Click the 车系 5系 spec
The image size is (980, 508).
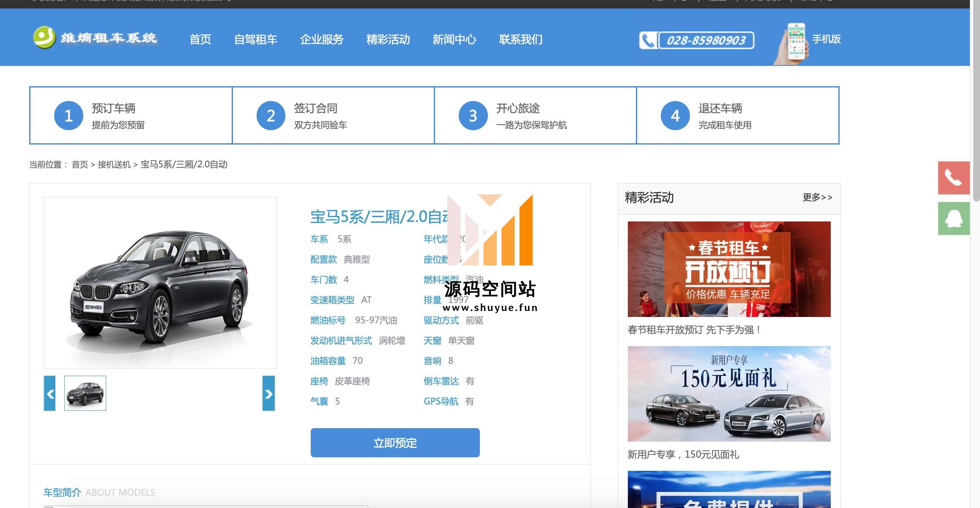coord(331,239)
